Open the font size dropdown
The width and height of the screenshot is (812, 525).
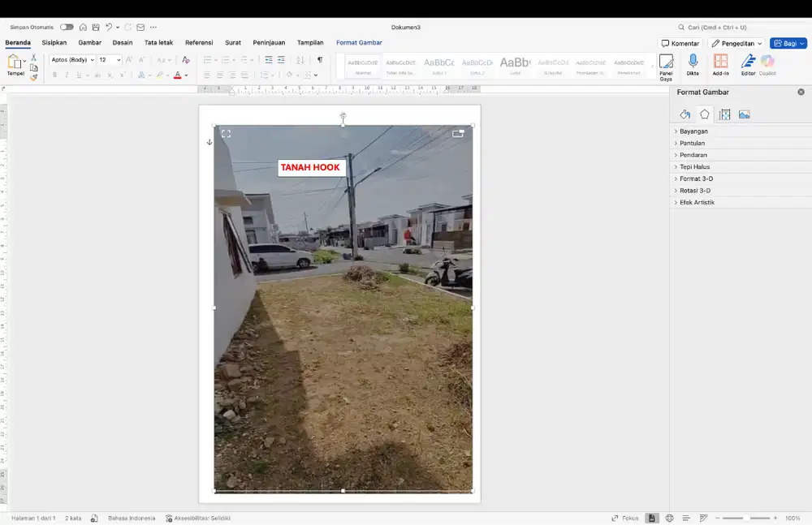tap(119, 60)
